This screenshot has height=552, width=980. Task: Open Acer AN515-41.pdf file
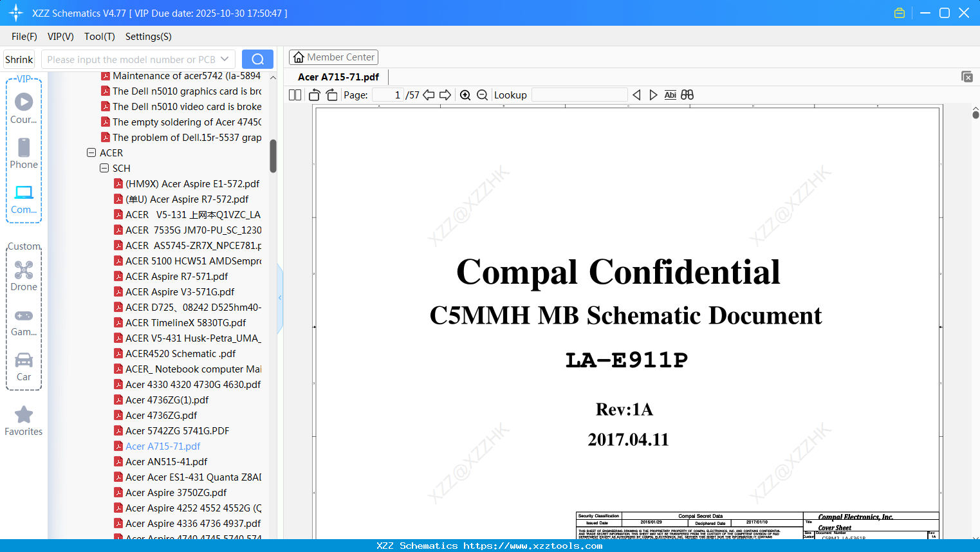[167, 462]
